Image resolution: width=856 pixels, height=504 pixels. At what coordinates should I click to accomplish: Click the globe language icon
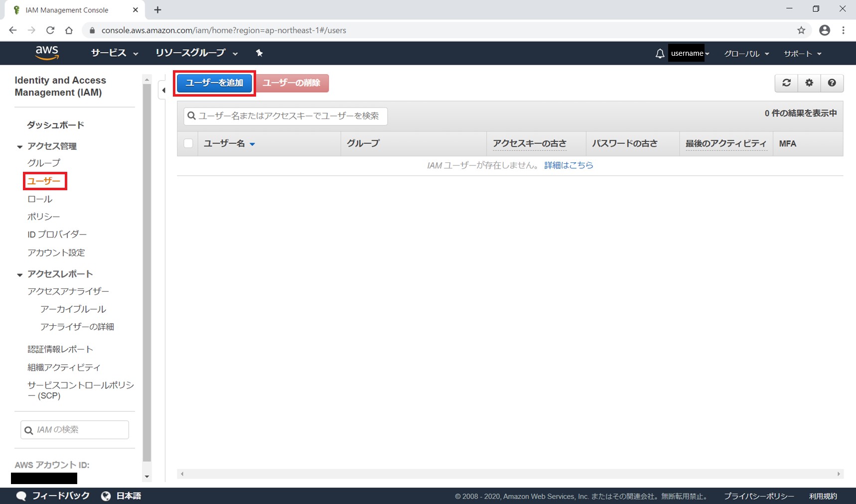(x=106, y=496)
